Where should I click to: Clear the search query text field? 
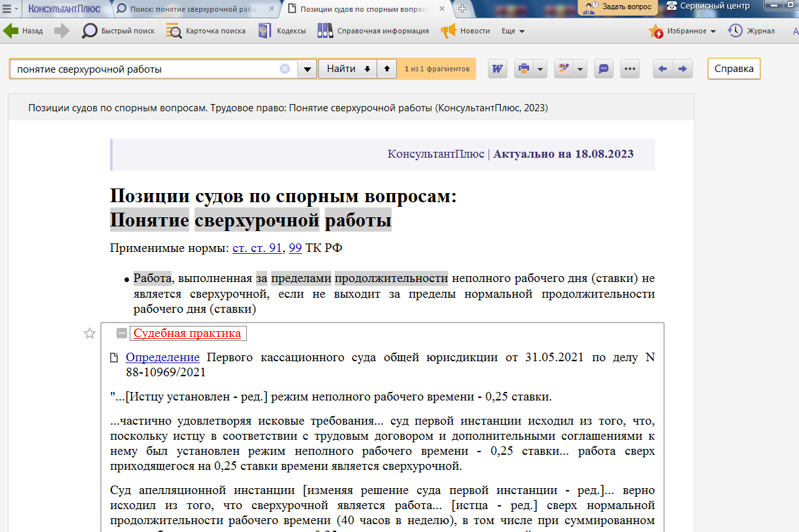point(285,69)
